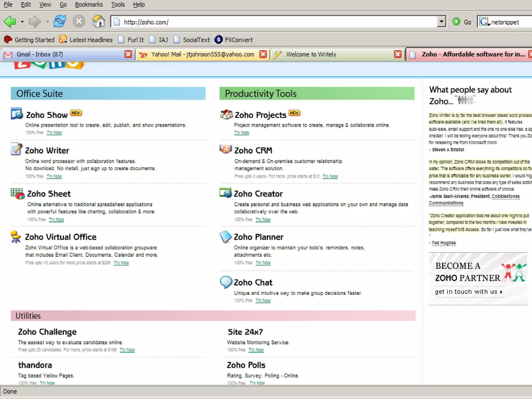Reload the page with the refresh icon
This screenshot has height=399, width=532.
[x=60, y=21]
